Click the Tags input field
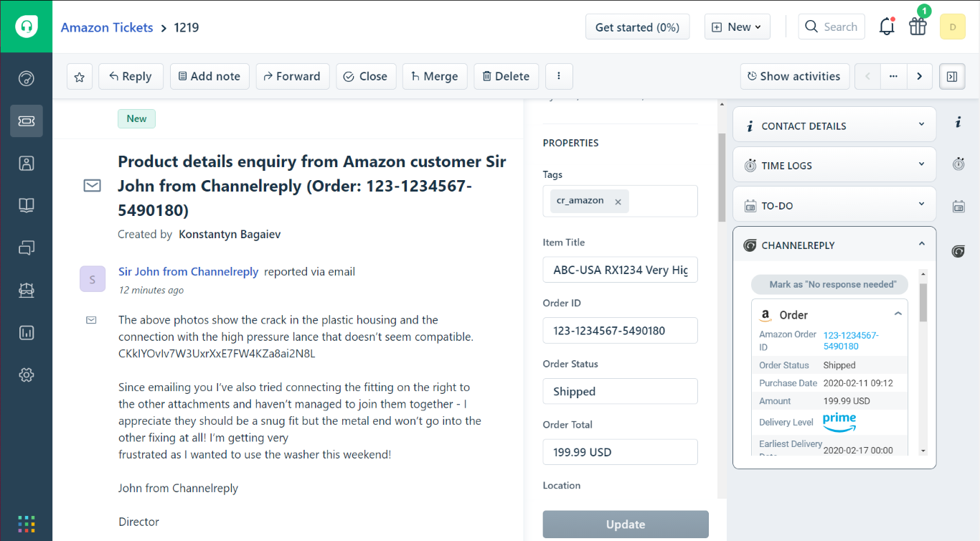Viewport: 980px width, 541px height. click(621, 201)
